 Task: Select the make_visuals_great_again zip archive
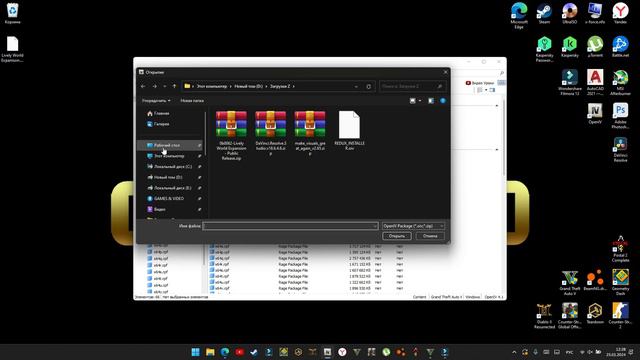pyautogui.click(x=310, y=133)
